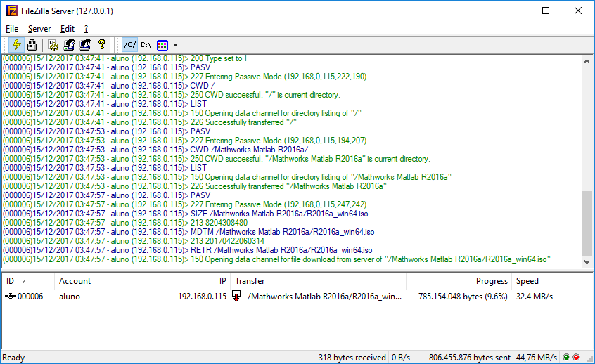Switch to C:\ path display mode
The image size is (595, 364).
coord(146,45)
